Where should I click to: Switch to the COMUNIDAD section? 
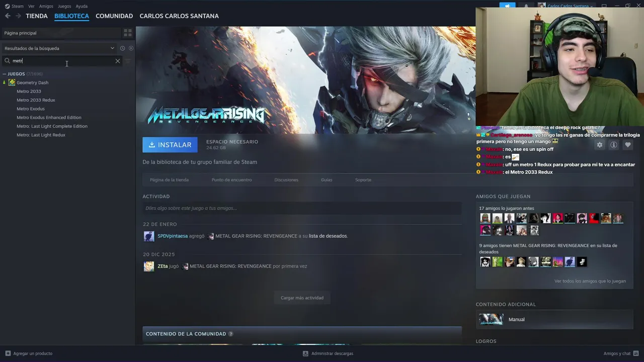point(114,16)
